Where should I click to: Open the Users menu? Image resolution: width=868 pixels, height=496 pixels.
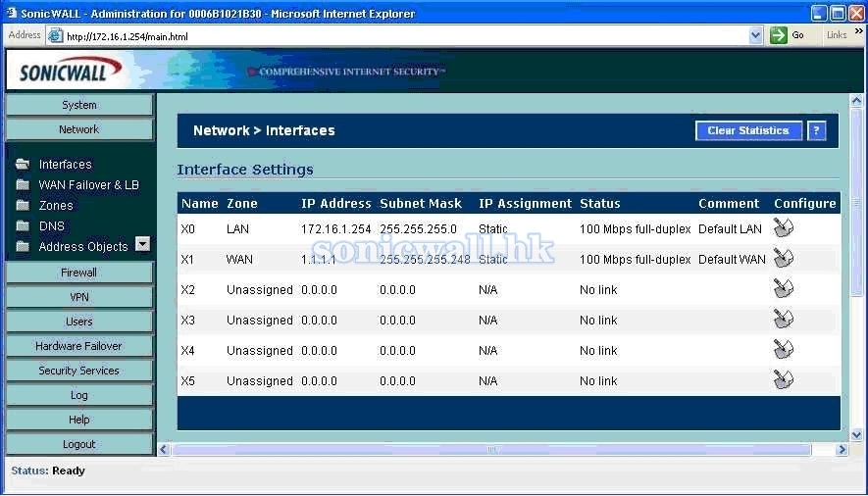click(x=79, y=322)
